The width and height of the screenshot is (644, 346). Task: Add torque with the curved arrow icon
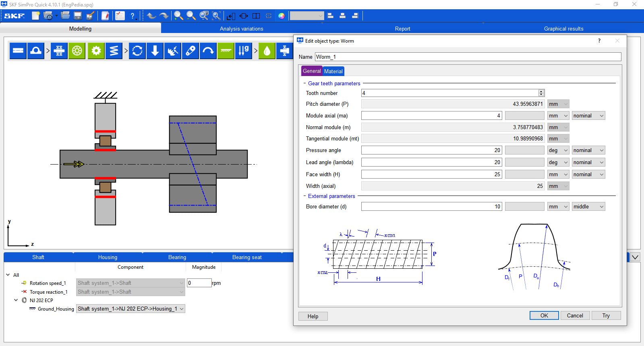point(208,51)
